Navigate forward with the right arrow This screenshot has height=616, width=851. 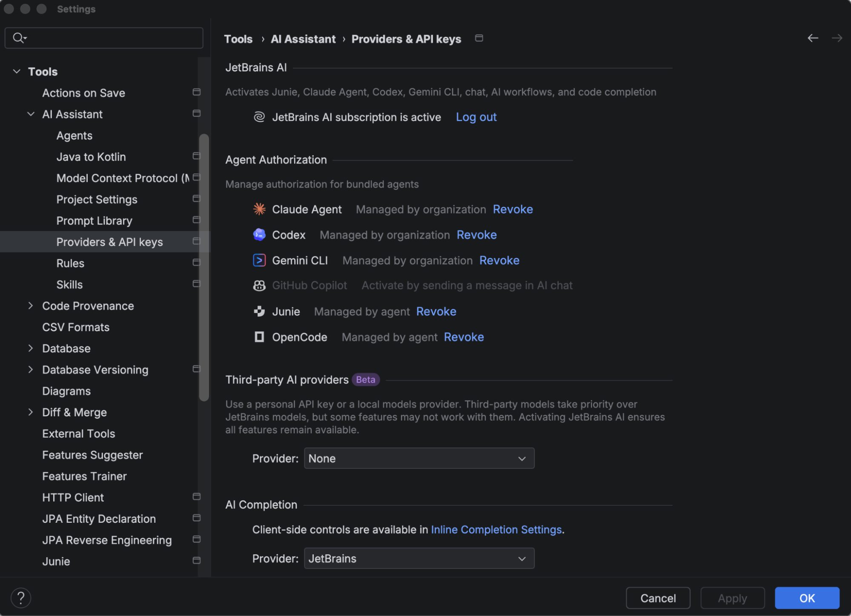(837, 38)
